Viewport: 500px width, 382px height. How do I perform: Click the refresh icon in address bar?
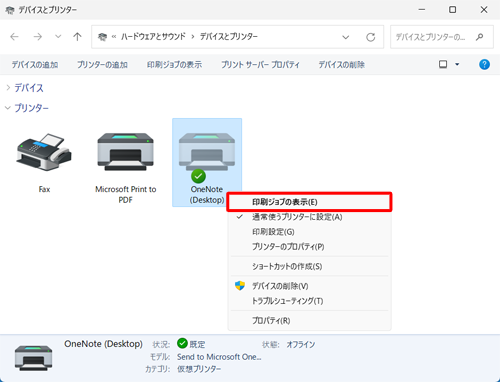click(370, 37)
